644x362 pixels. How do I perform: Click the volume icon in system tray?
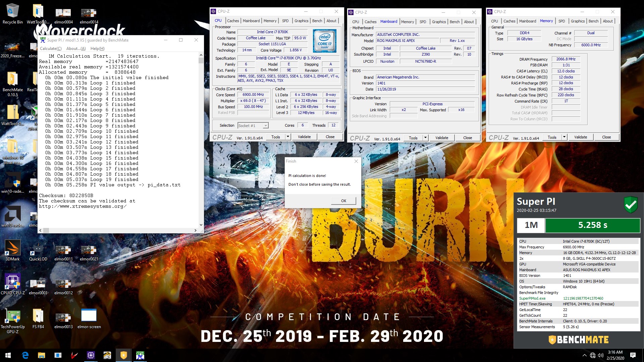pyautogui.click(x=601, y=355)
